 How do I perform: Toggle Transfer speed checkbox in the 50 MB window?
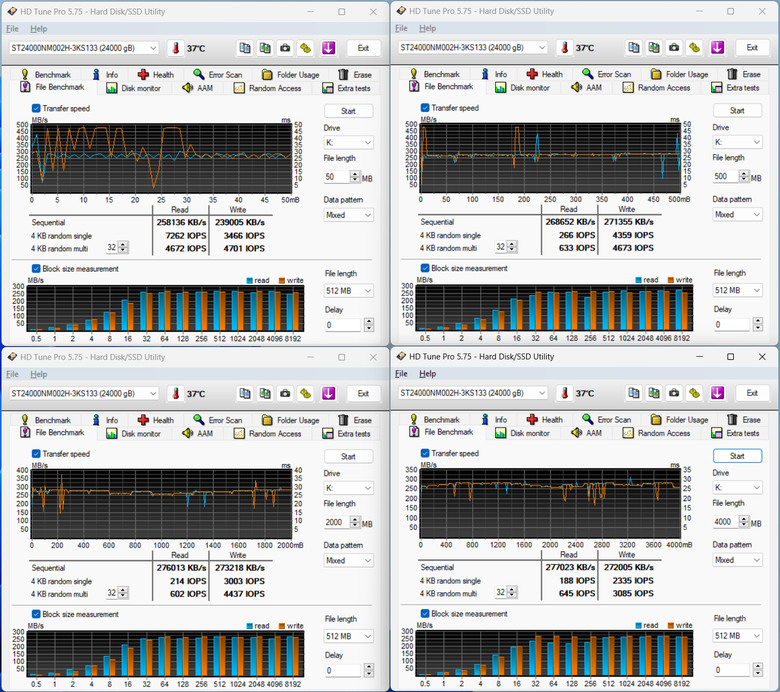point(36,108)
